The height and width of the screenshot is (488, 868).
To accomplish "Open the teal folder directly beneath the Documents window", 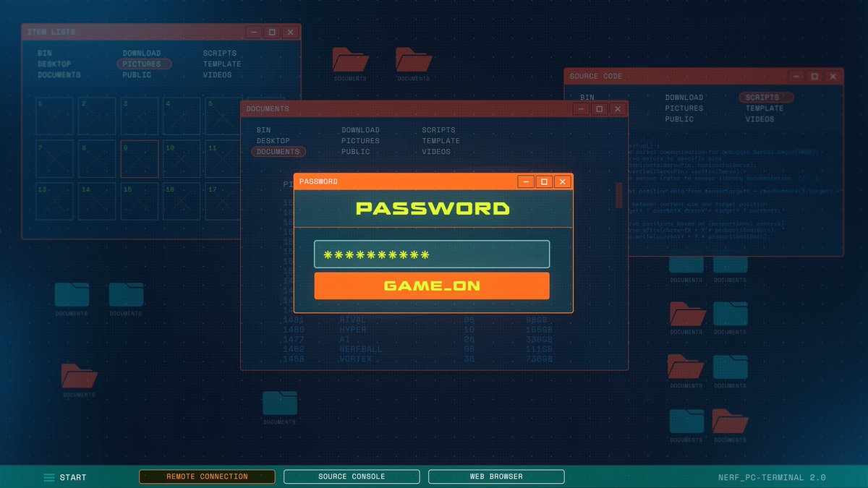I will pyautogui.click(x=280, y=403).
